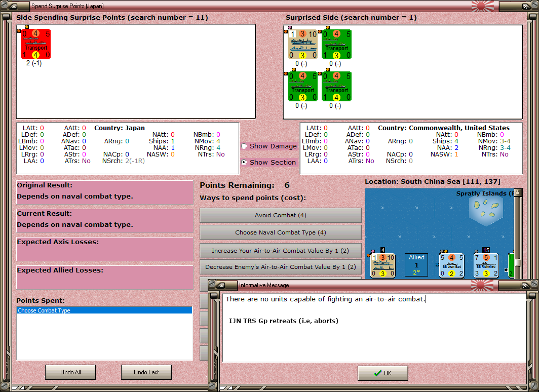Pick the top-row green Transport counter
The height and width of the screenshot is (392, 539).
[337, 45]
